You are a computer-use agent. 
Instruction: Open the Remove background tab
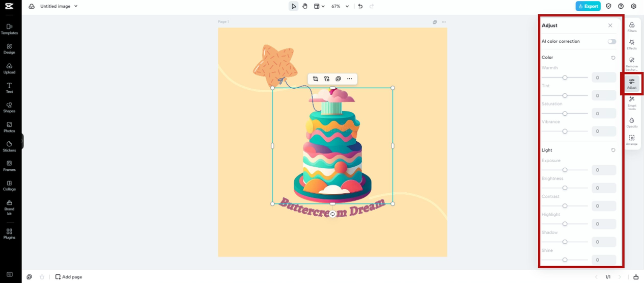click(x=632, y=64)
